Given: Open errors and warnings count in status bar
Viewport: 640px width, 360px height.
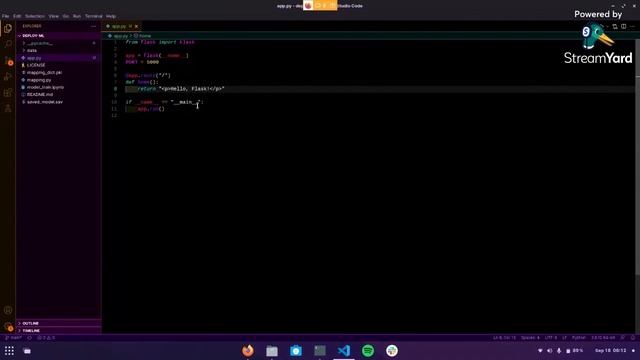Looking at the screenshot, I should click(x=46, y=338).
